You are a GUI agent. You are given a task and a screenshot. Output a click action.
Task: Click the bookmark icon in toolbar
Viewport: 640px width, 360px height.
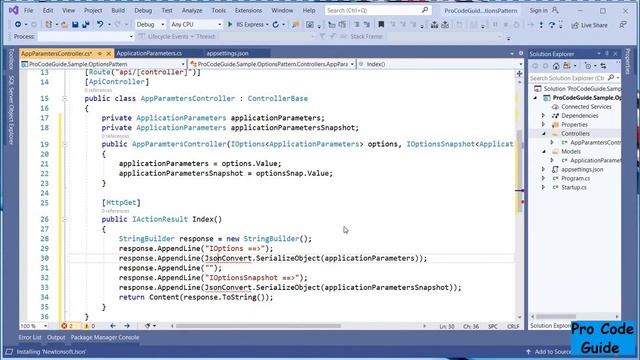point(381,24)
